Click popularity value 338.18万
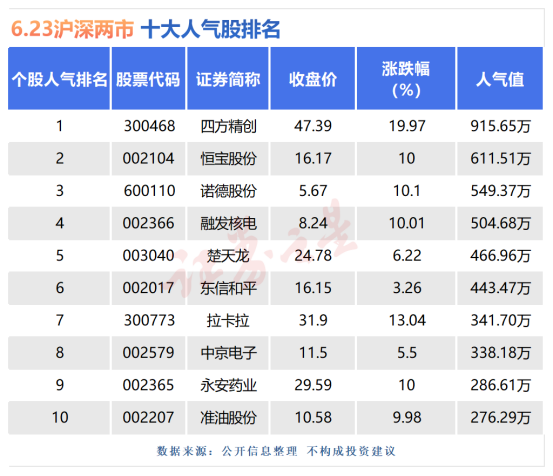This screenshot has height=476, width=553. (x=500, y=353)
